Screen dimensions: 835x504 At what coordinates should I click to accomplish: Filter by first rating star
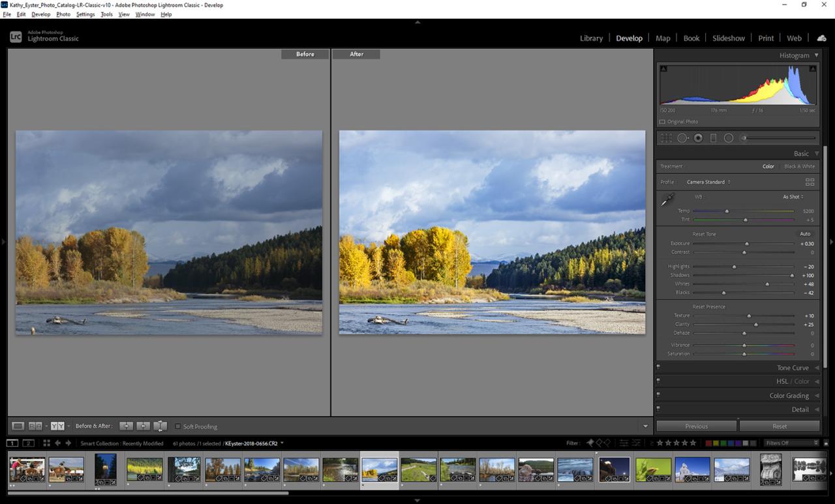[x=660, y=443]
